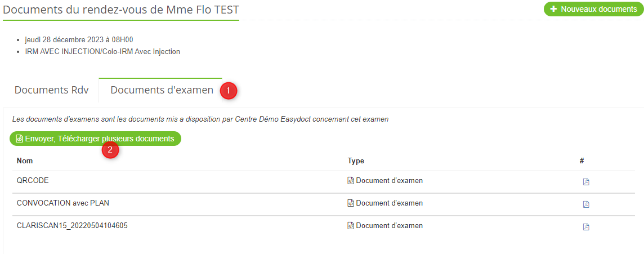This screenshot has width=644, height=254.
Task: Click the red marker number 2
Action: pyautogui.click(x=110, y=150)
